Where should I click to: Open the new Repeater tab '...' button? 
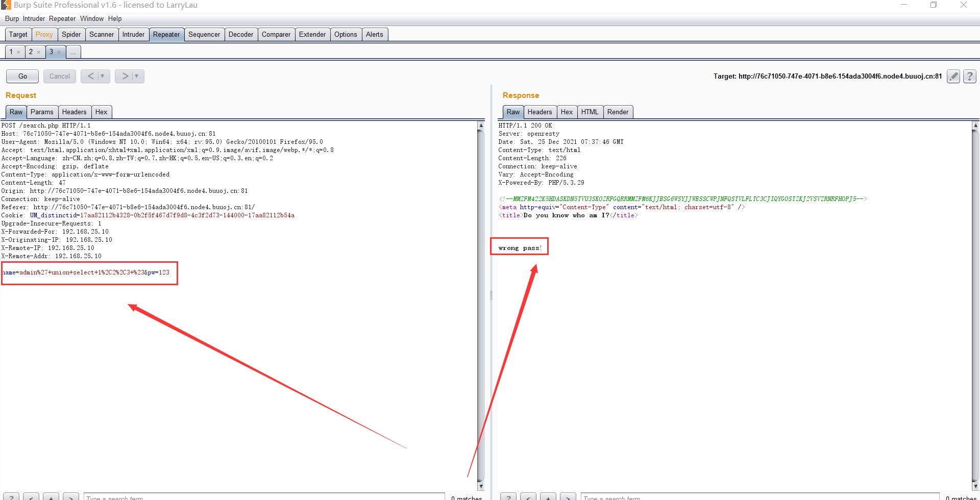tap(73, 52)
